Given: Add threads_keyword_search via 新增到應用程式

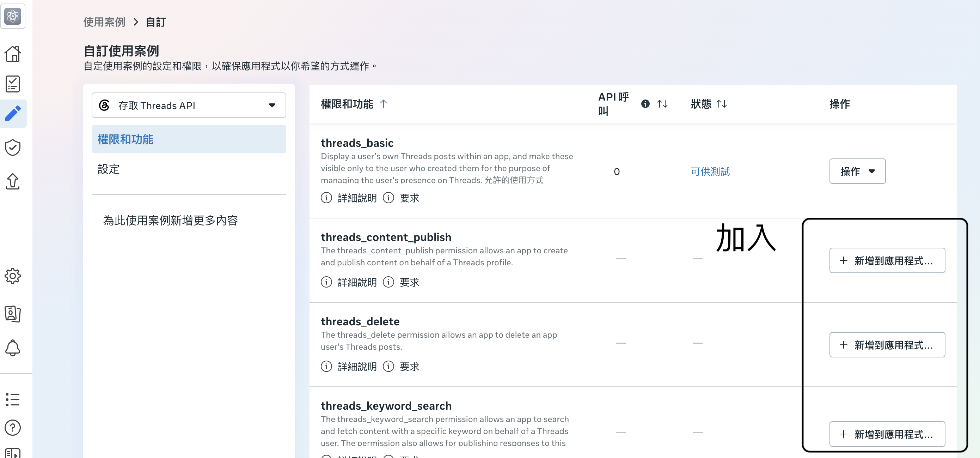Looking at the screenshot, I should 887,434.
